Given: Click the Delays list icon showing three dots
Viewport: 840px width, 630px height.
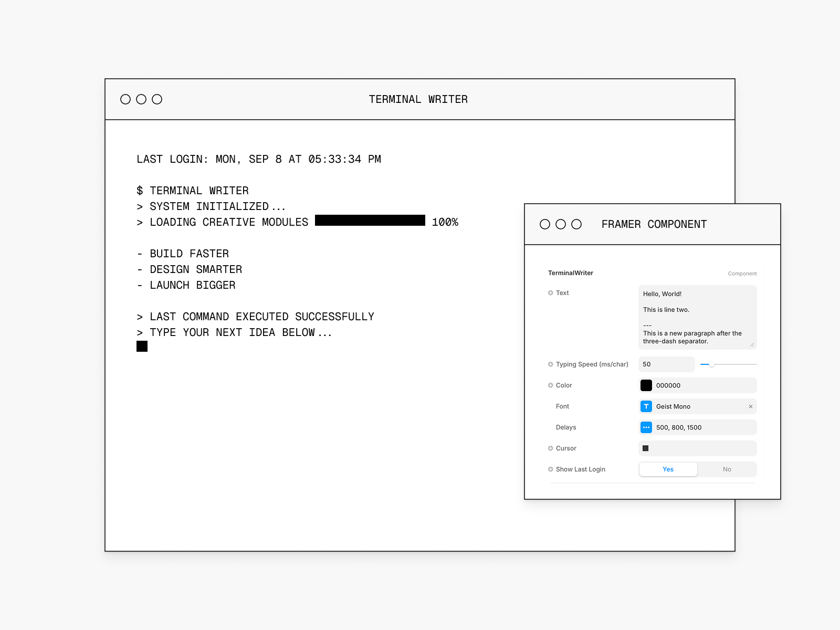Looking at the screenshot, I should (646, 427).
